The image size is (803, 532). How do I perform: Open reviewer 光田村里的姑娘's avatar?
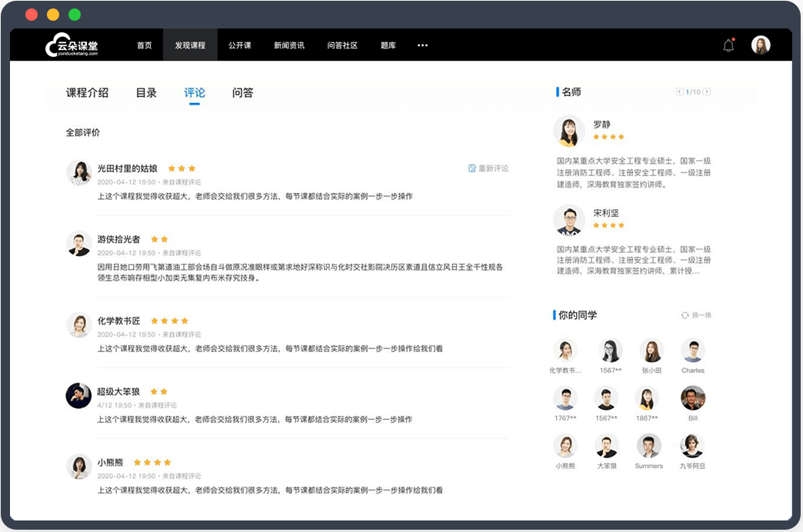pyautogui.click(x=79, y=172)
